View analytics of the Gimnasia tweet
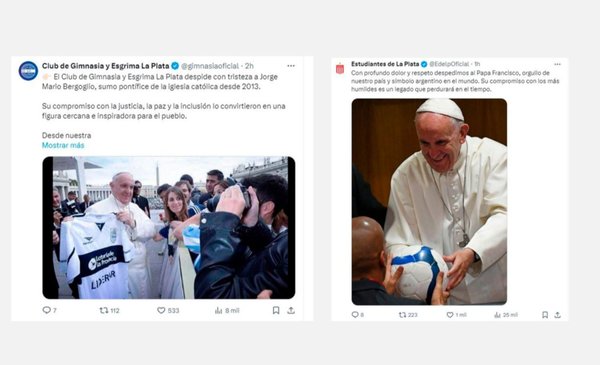This screenshot has height=365, width=600. (x=218, y=310)
